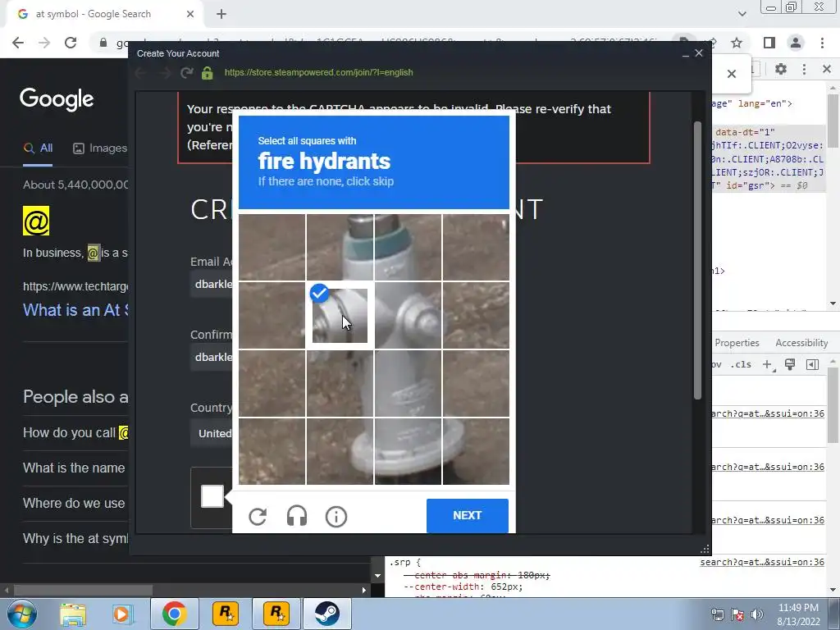Click Chrome back arrow button
The image size is (840, 630).
pos(18,43)
